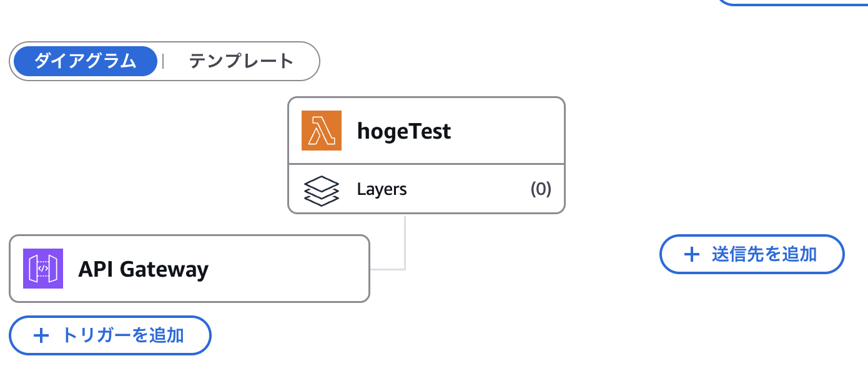This screenshot has width=868, height=386.
Task: Select the API Gateway card
Action: coord(189,269)
